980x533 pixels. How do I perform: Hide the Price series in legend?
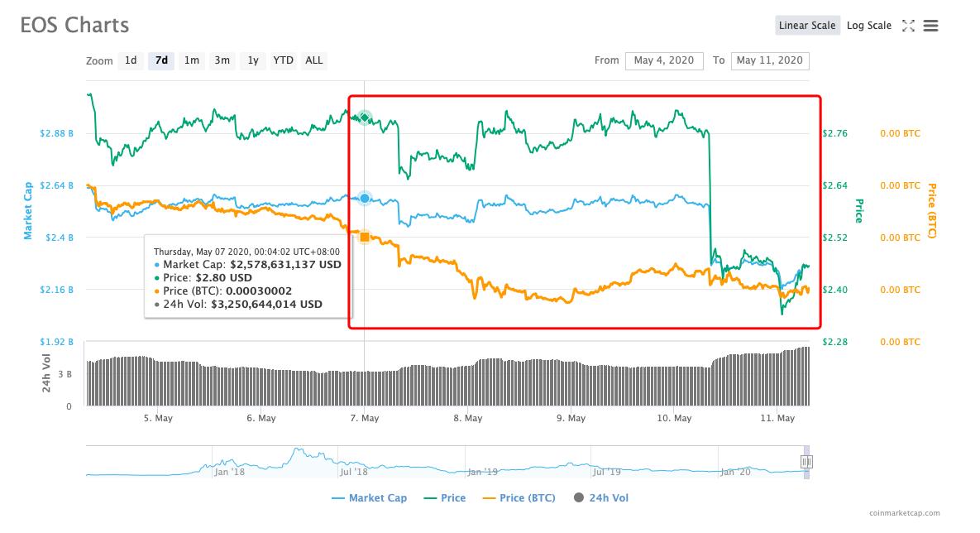(x=444, y=498)
